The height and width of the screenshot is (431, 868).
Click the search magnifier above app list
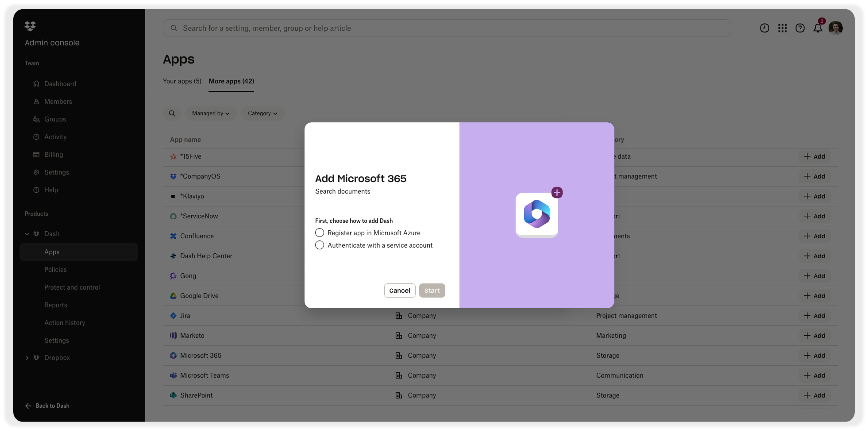coord(172,113)
